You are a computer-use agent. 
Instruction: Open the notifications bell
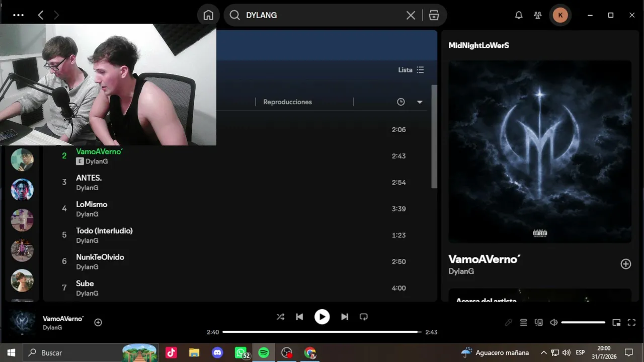pos(519,15)
